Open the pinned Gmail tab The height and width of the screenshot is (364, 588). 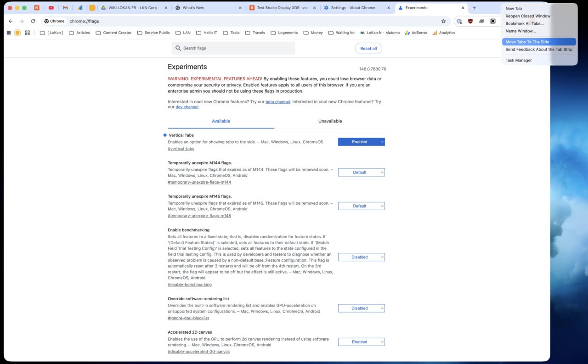(x=65, y=7)
